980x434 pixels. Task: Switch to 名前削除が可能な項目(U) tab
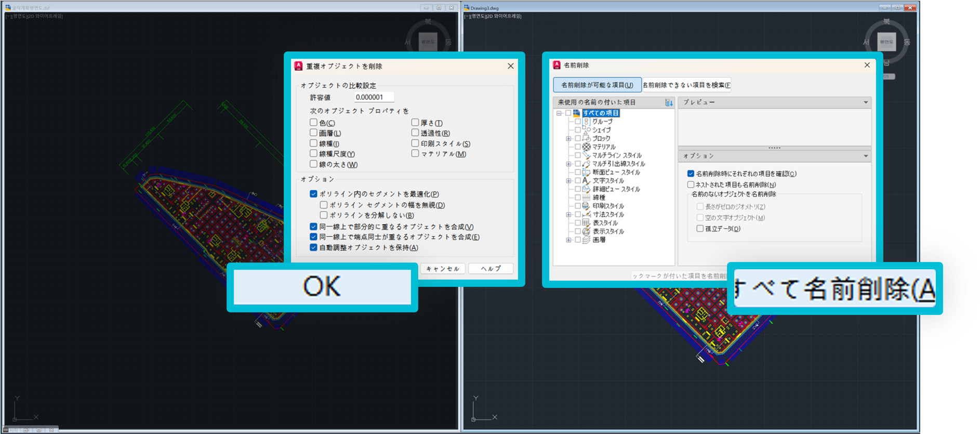point(597,85)
